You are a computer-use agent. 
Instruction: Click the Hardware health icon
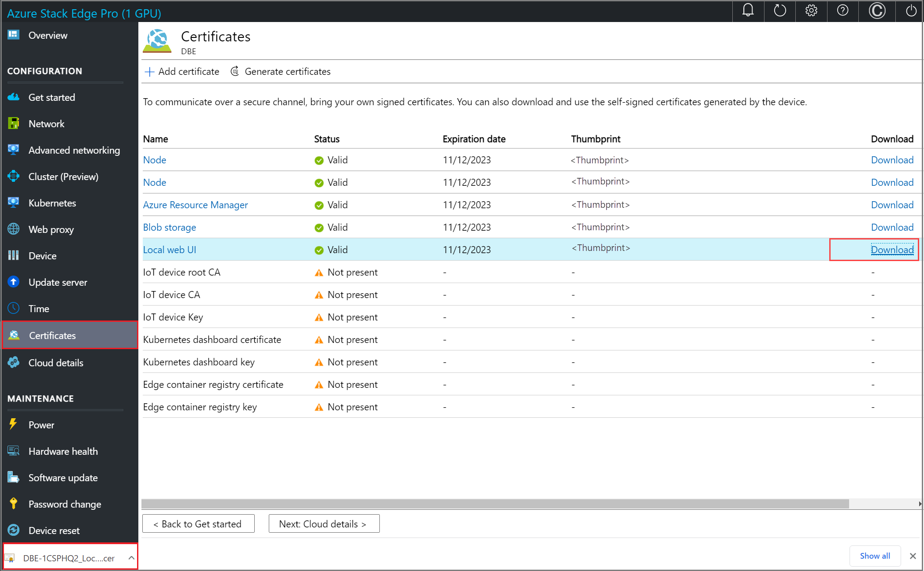coord(15,451)
